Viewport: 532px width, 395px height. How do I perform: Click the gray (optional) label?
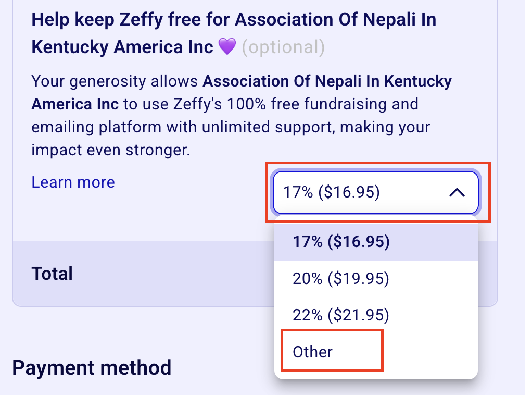click(x=283, y=47)
